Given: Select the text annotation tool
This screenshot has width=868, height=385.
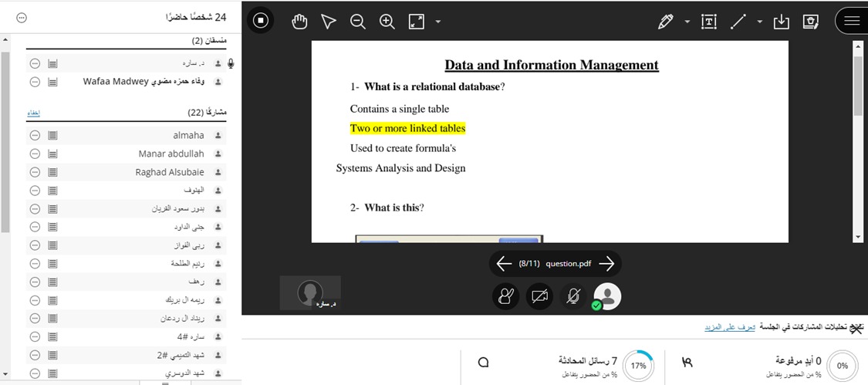Looking at the screenshot, I should pyautogui.click(x=708, y=22).
